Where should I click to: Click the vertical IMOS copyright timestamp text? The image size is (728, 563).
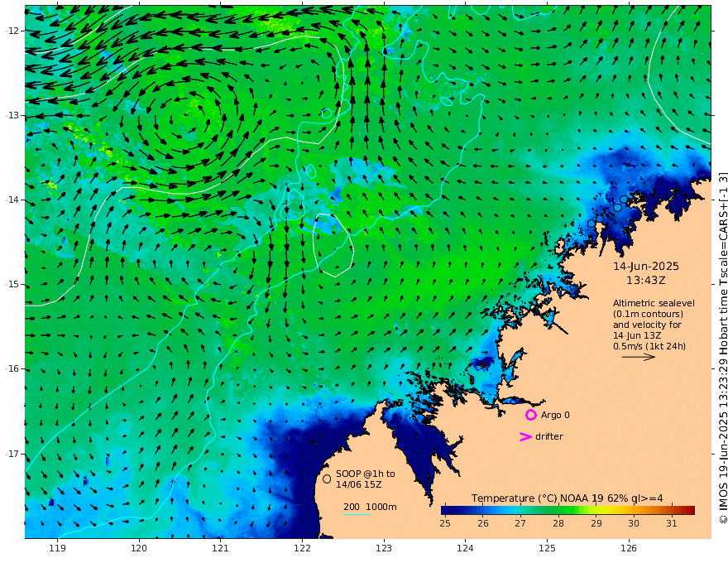[x=722, y=349]
